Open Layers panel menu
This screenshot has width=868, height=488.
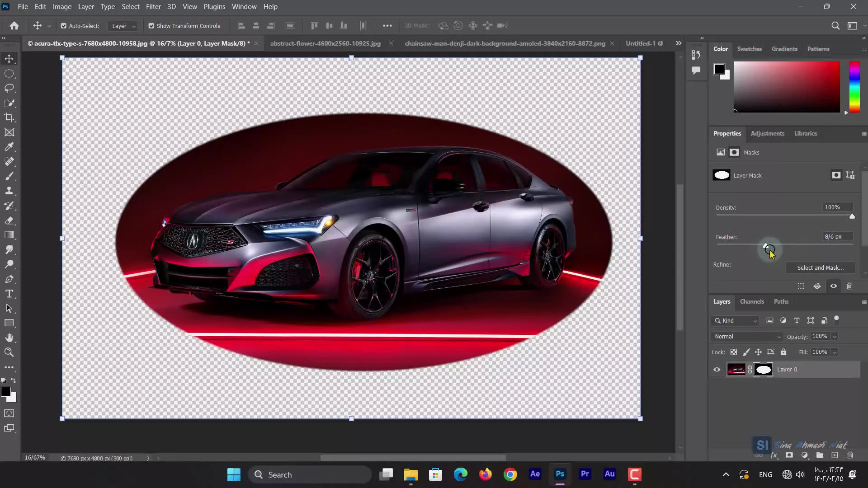[x=864, y=302]
